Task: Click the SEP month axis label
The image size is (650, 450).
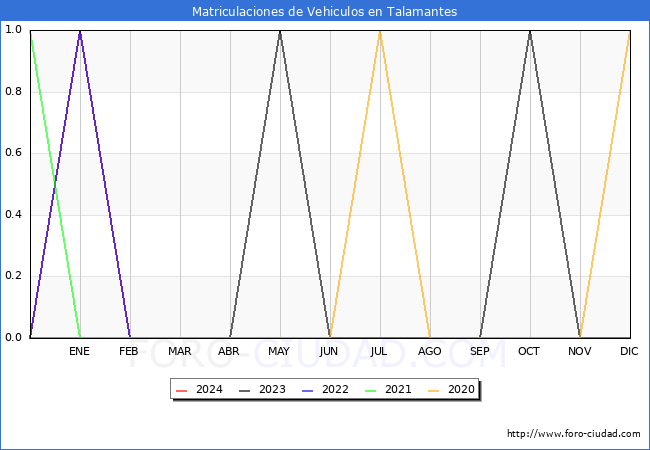Action: (480, 351)
